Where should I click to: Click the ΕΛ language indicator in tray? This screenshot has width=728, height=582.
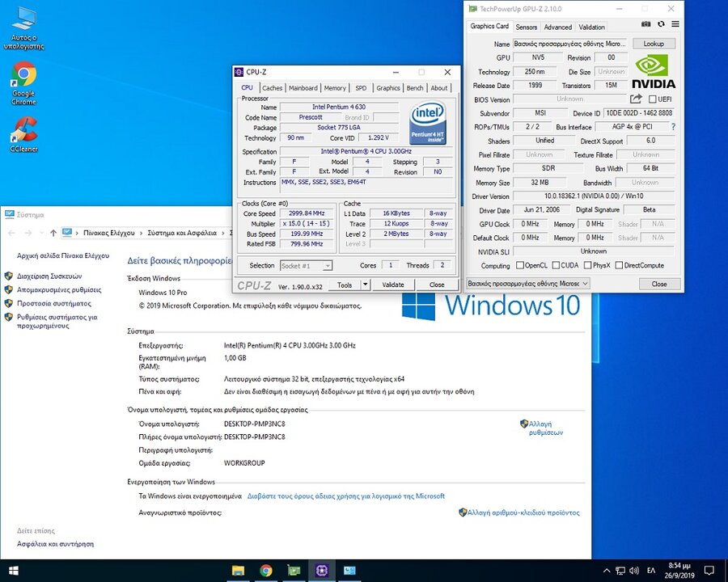651,571
